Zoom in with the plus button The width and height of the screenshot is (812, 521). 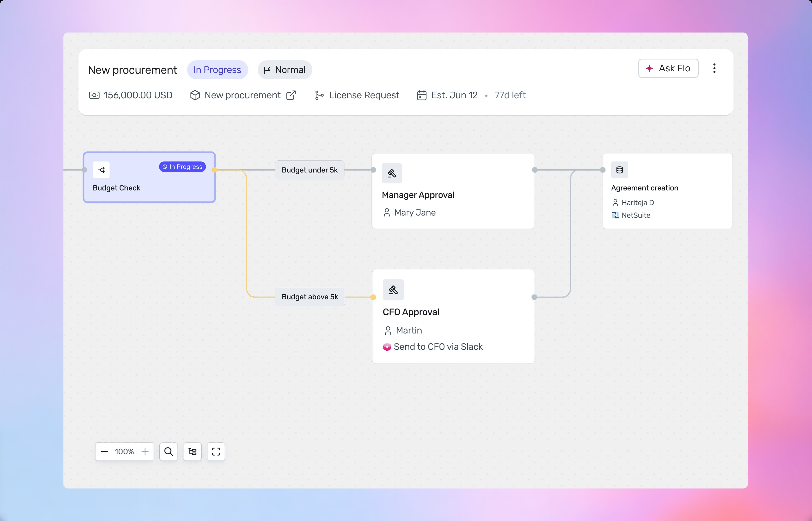click(145, 452)
